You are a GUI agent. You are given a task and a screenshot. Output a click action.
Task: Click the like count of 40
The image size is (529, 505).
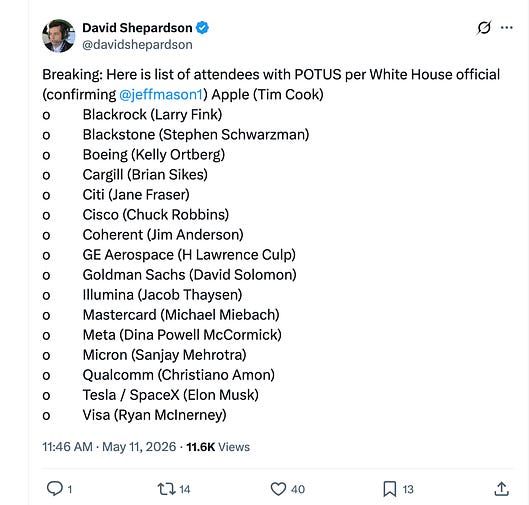click(298, 489)
